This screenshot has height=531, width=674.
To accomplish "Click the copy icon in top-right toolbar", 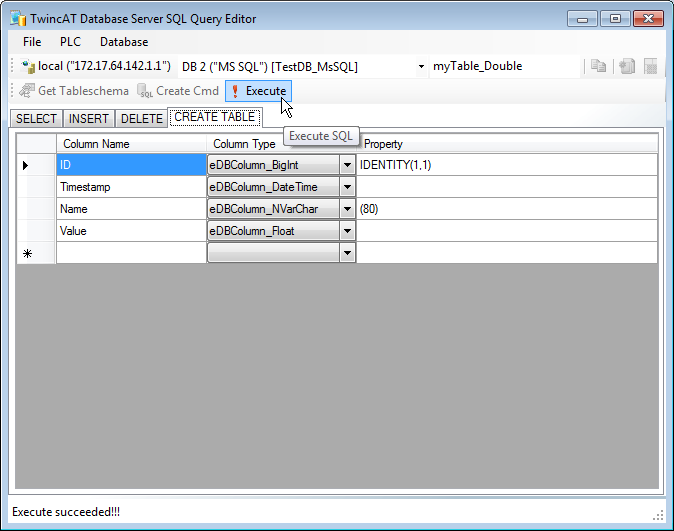I will (x=598, y=67).
